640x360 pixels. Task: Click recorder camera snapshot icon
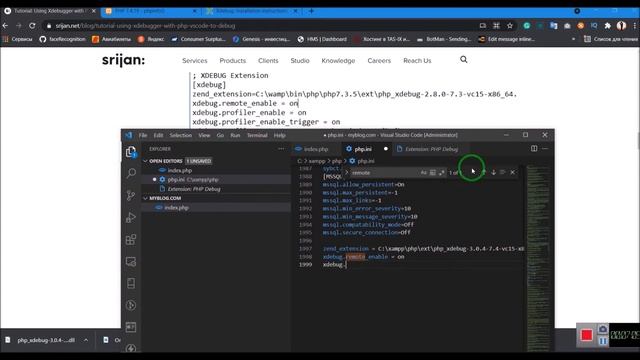(603, 329)
